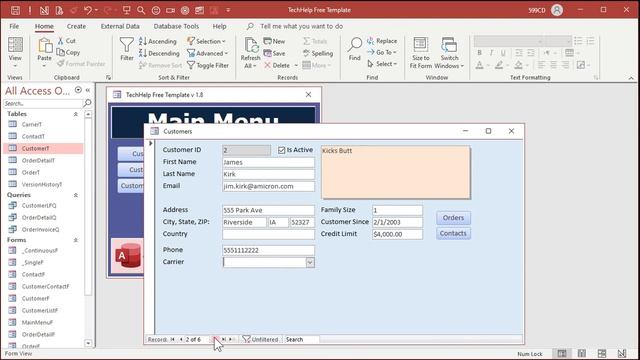Viewport: 640px width, 360px height.
Task: Switch to the External Data tab
Action: (120, 26)
